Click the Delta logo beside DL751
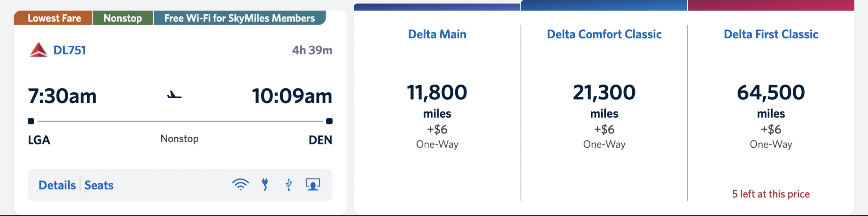Image resolution: width=868 pixels, height=216 pixels. pyautogui.click(x=38, y=50)
